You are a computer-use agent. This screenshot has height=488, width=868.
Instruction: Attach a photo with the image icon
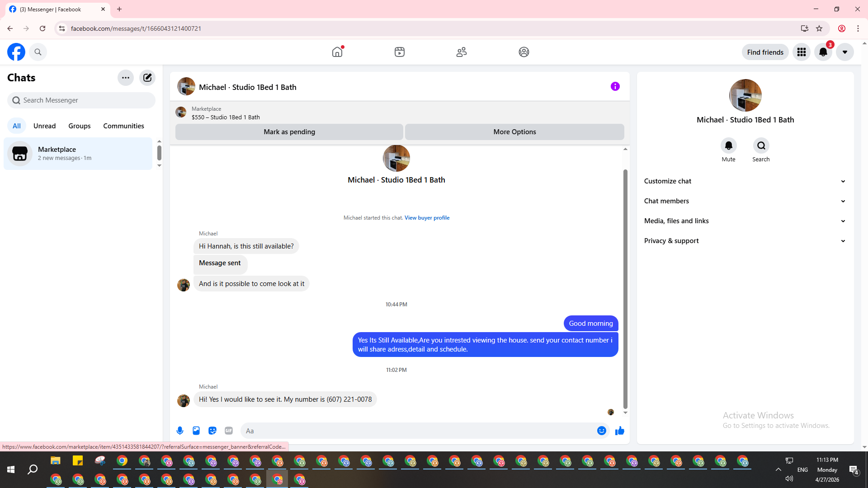coord(196,431)
